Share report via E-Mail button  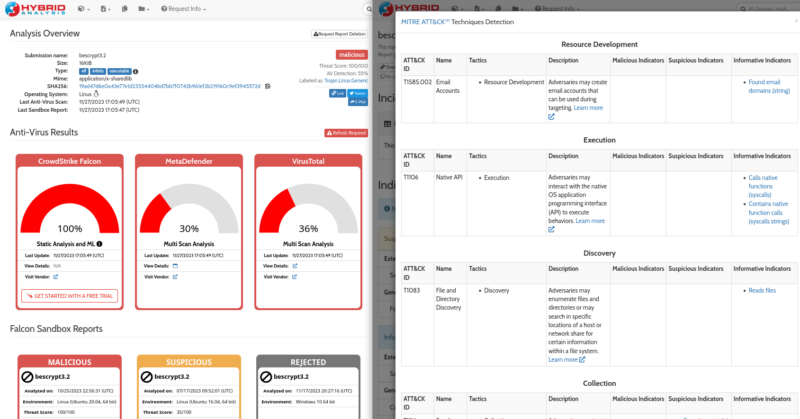tap(358, 102)
